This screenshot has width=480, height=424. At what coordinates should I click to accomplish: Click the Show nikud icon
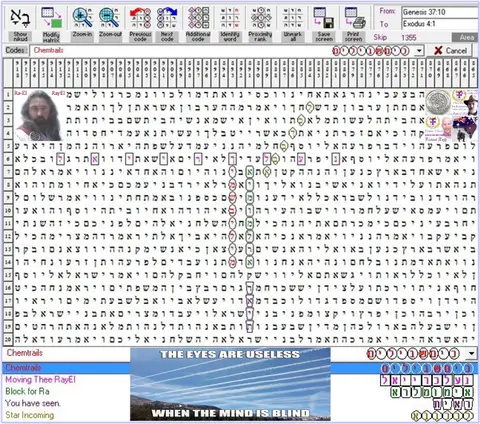[x=20, y=18]
